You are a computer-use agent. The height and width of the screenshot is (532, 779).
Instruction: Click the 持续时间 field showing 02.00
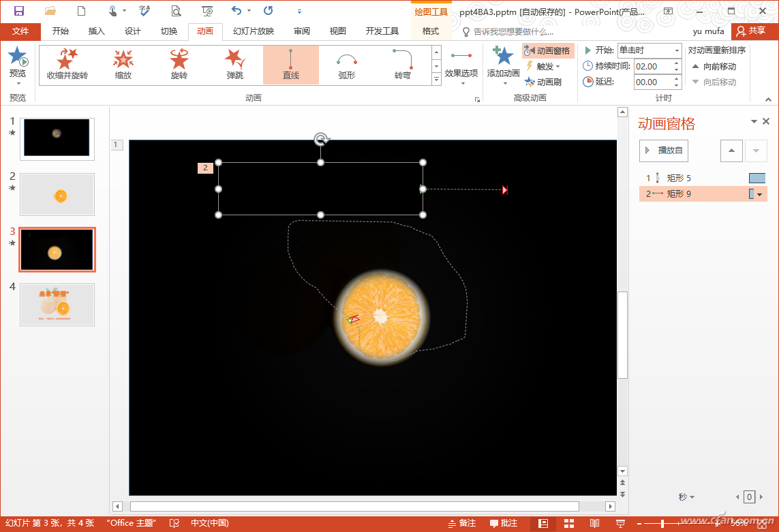click(x=654, y=66)
